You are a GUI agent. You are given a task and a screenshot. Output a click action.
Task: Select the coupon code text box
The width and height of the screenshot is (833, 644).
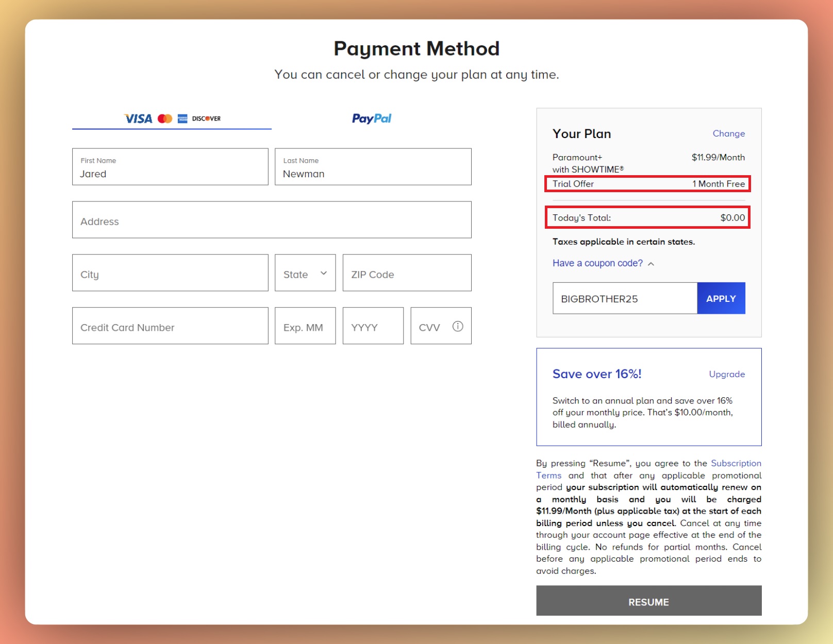click(x=624, y=298)
